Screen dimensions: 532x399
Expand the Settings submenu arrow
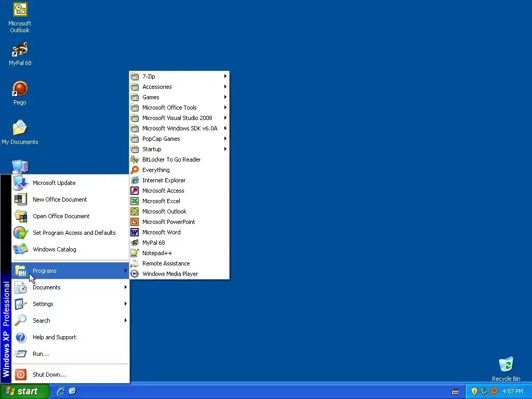pos(126,304)
